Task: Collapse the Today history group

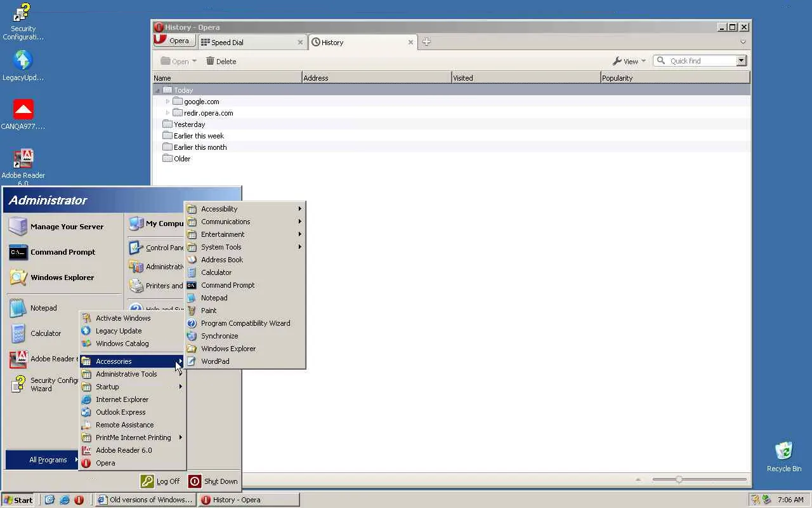Action: [x=157, y=90]
